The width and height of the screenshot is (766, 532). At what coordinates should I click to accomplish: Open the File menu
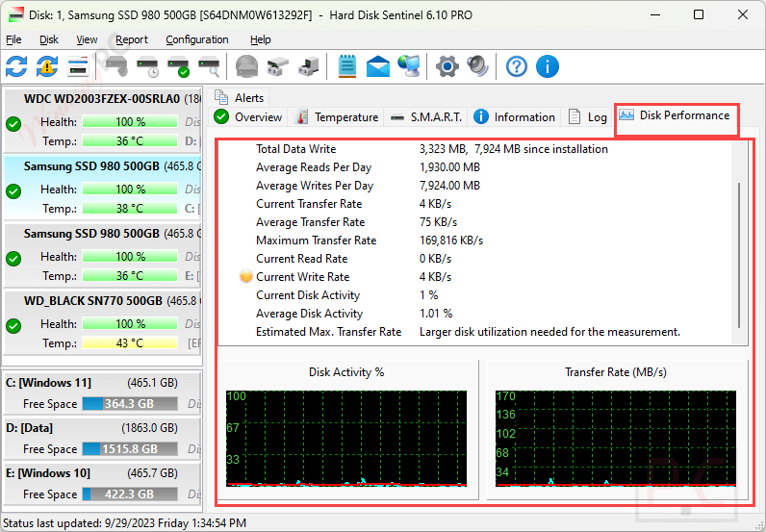[x=13, y=39]
